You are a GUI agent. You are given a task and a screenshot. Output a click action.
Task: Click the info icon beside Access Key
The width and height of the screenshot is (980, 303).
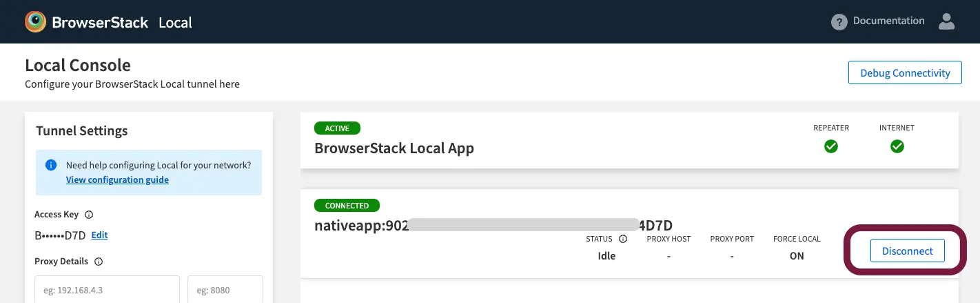point(89,215)
